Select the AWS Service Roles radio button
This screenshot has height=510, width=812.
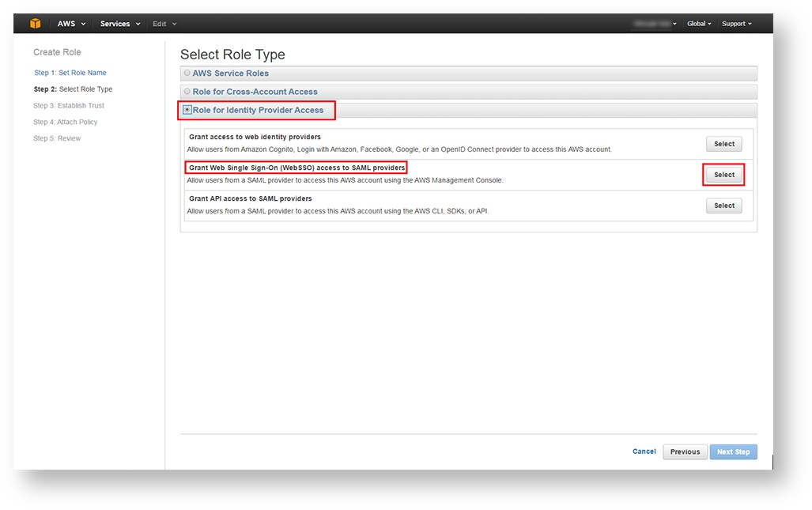(x=187, y=74)
